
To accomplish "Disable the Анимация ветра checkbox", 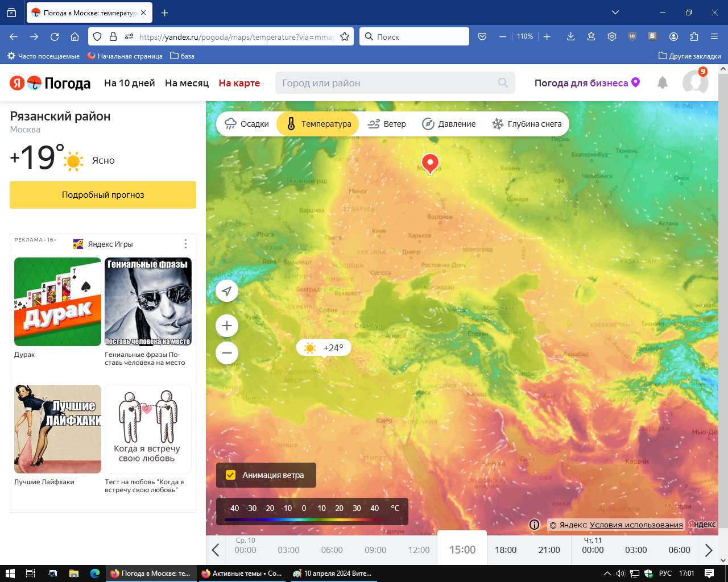I will (x=231, y=475).
